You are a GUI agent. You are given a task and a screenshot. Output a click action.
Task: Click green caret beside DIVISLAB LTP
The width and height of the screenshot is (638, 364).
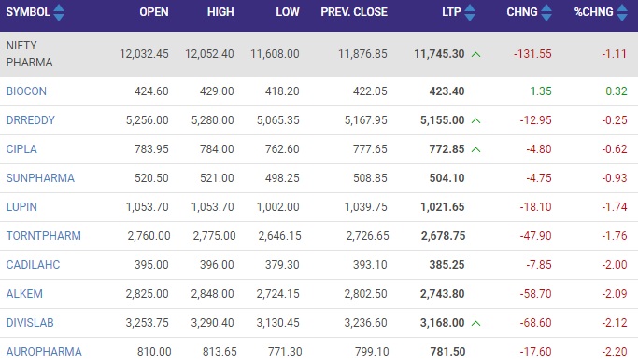tap(475, 323)
